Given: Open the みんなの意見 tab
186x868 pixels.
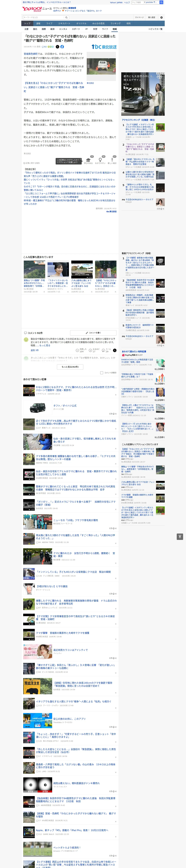Looking at the screenshot, I should (x=98, y=24).
